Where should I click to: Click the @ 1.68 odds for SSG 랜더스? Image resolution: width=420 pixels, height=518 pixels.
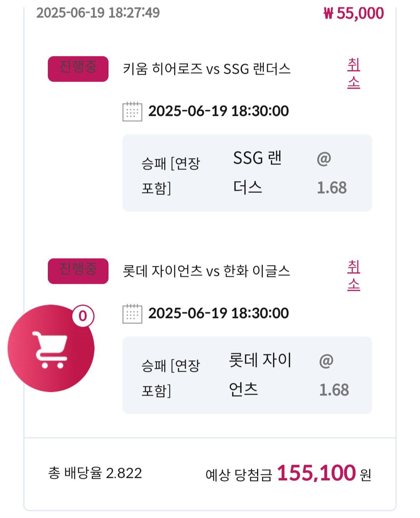point(331,173)
